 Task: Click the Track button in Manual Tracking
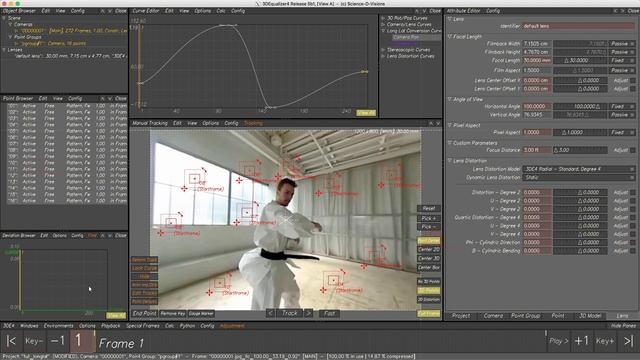tap(289, 313)
